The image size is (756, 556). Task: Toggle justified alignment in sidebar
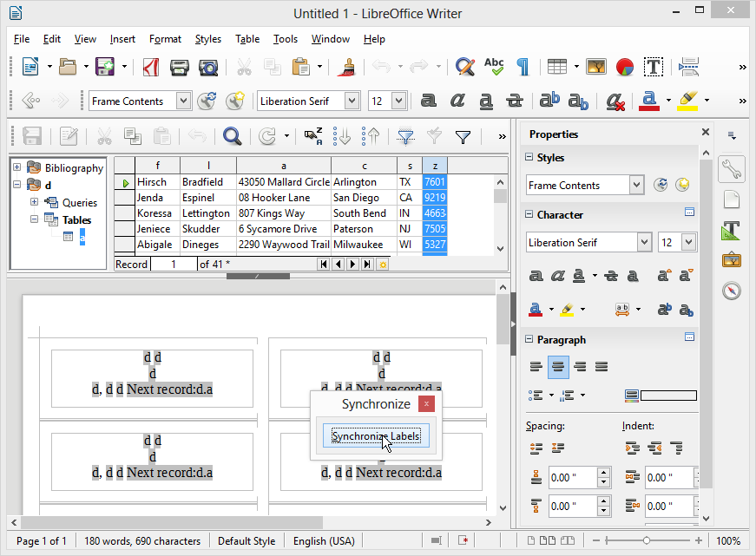(x=602, y=367)
